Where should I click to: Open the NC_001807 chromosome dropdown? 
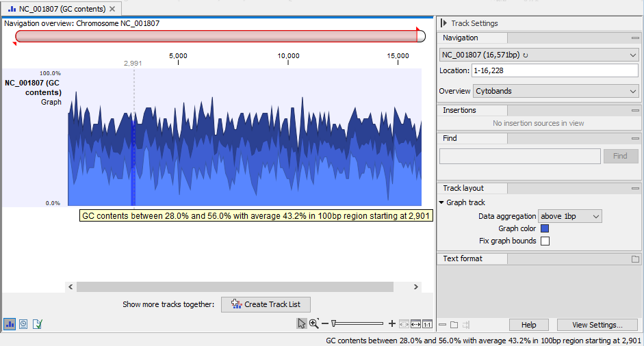(539, 54)
